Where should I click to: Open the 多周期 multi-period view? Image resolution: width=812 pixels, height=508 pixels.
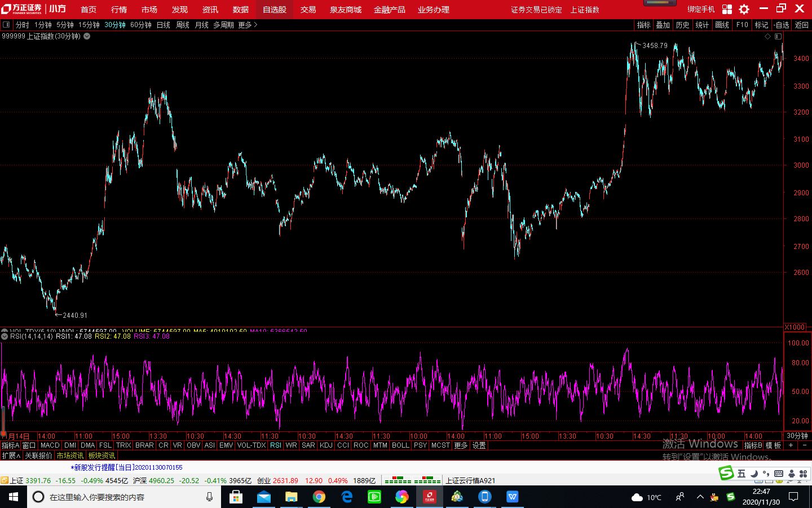click(223, 25)
